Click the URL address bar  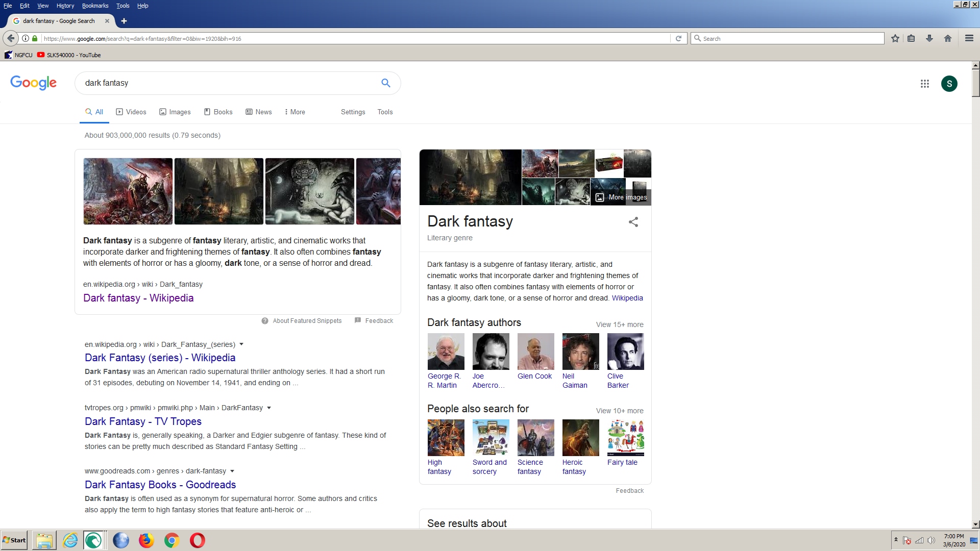[x=355, y=38]
